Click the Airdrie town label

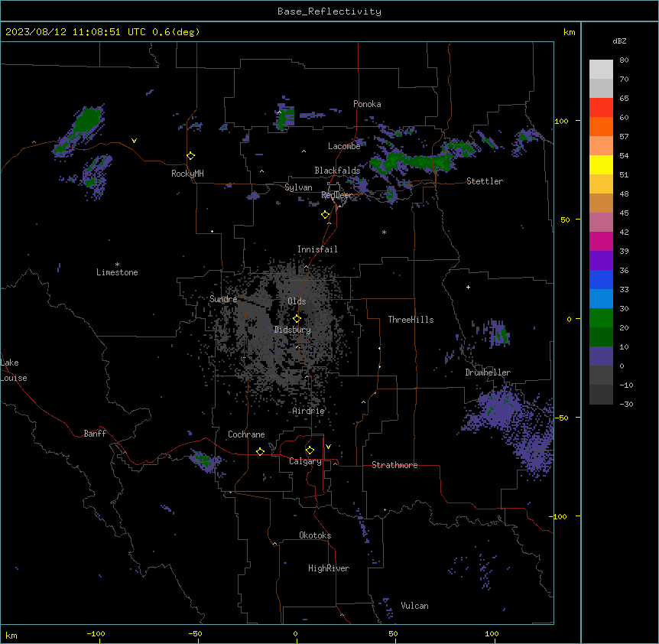[309, 411]
